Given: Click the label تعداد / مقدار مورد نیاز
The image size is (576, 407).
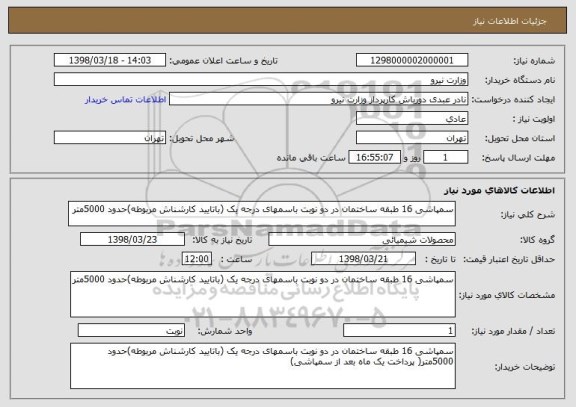Looking at the screenshot, I should [513, 331].
